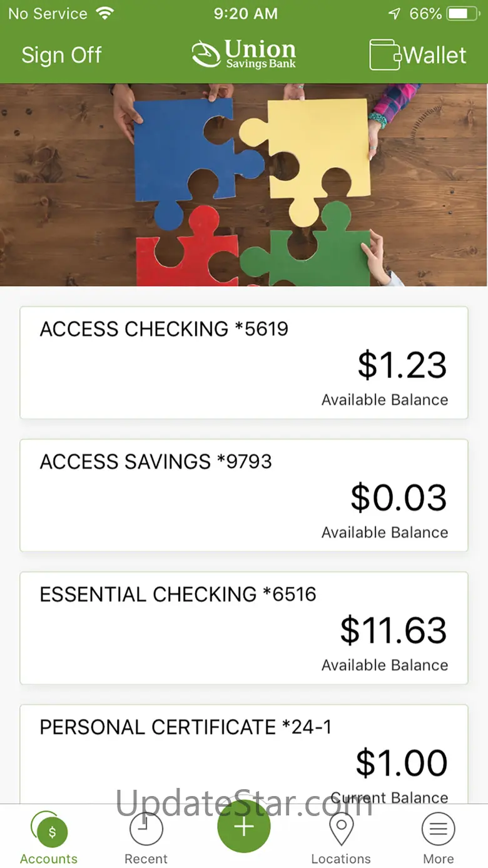Viewport: 488px width, 868px height.
Task: Tap the location arrow status icon
Action: click(x=394, y=14)
